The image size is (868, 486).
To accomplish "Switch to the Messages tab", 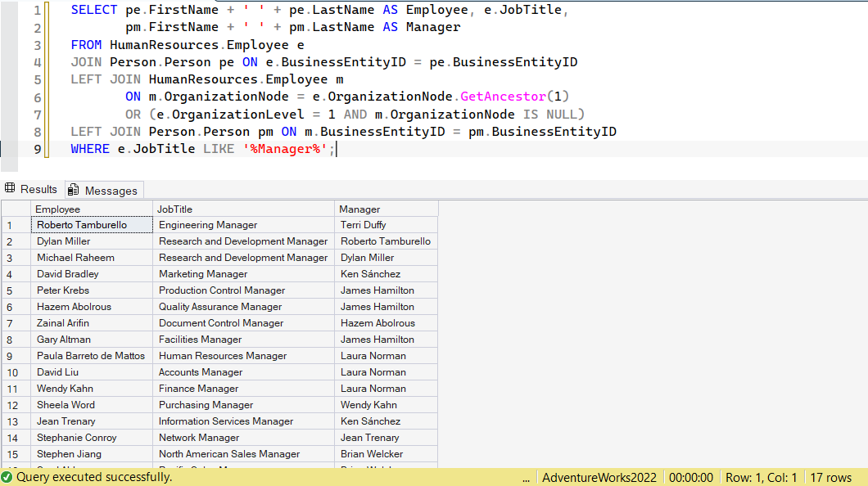I will (x=104, y=190).
